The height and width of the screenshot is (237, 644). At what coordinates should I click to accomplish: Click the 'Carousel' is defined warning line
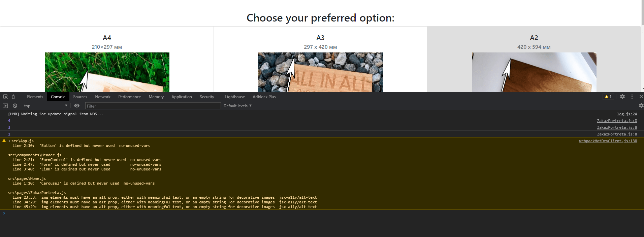click(84, 183)
